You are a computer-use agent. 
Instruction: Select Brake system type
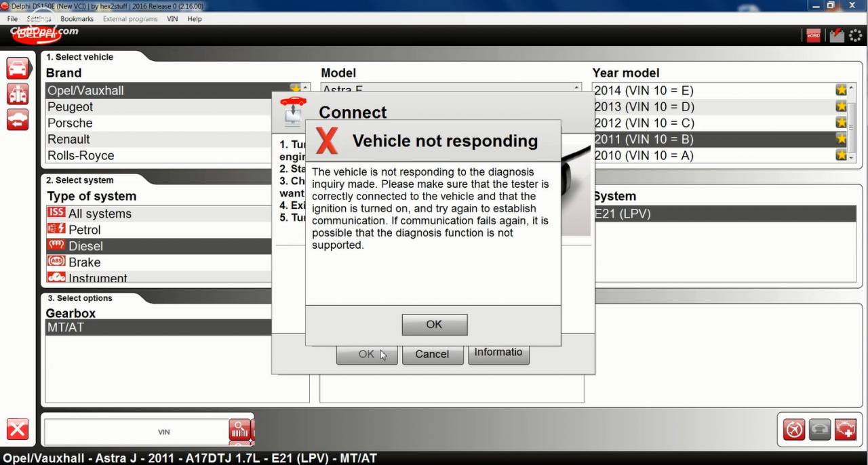click(159, 262)
